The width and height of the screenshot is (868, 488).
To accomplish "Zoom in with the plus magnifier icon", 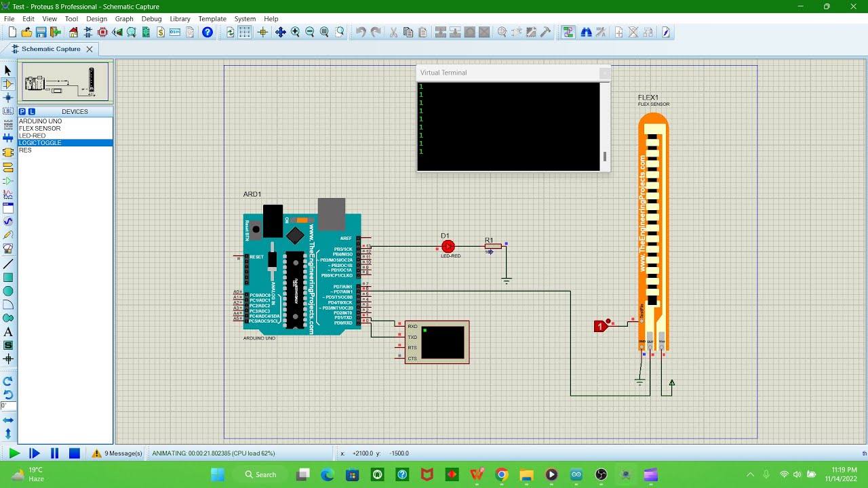I will pyautogui.click(x=295, y=32).
